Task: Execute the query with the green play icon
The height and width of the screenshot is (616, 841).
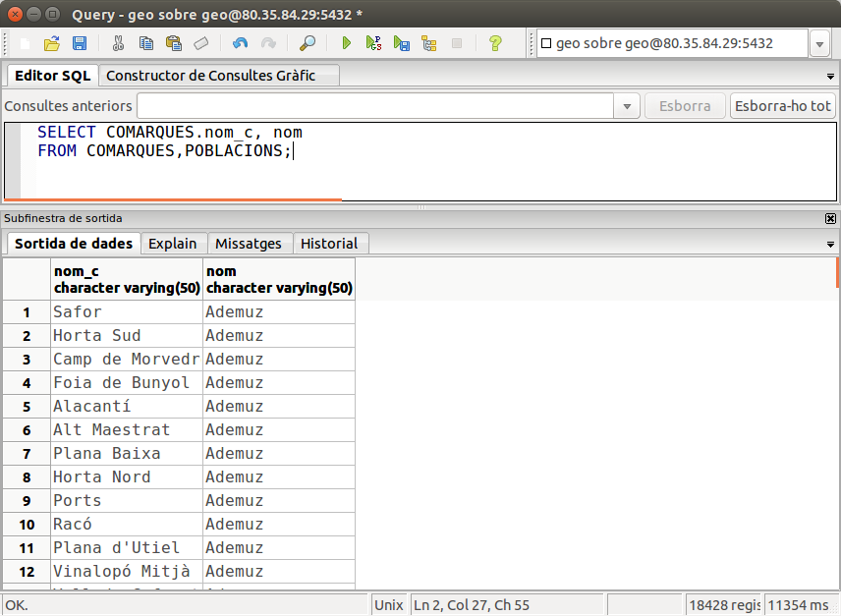Action: (346, 43)
